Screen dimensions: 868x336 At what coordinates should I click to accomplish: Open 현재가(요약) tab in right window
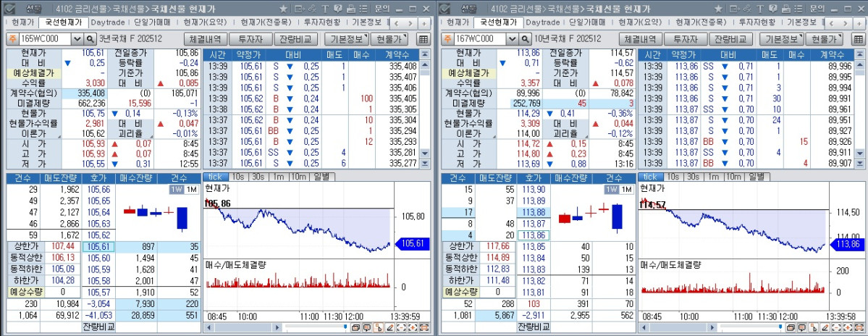639,22
